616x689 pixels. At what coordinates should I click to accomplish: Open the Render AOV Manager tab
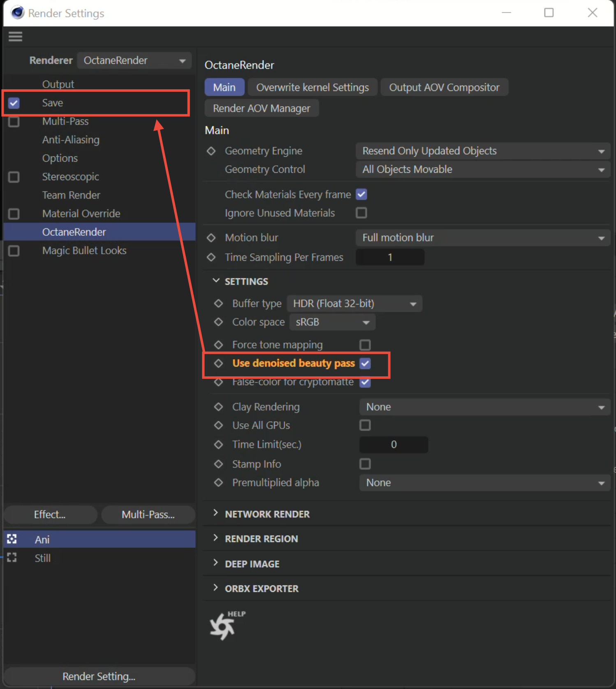point(262,109)
